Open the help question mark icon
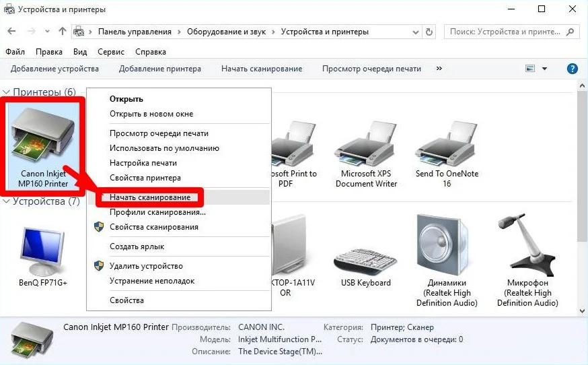588x365 pixels. tap(573, 69)
